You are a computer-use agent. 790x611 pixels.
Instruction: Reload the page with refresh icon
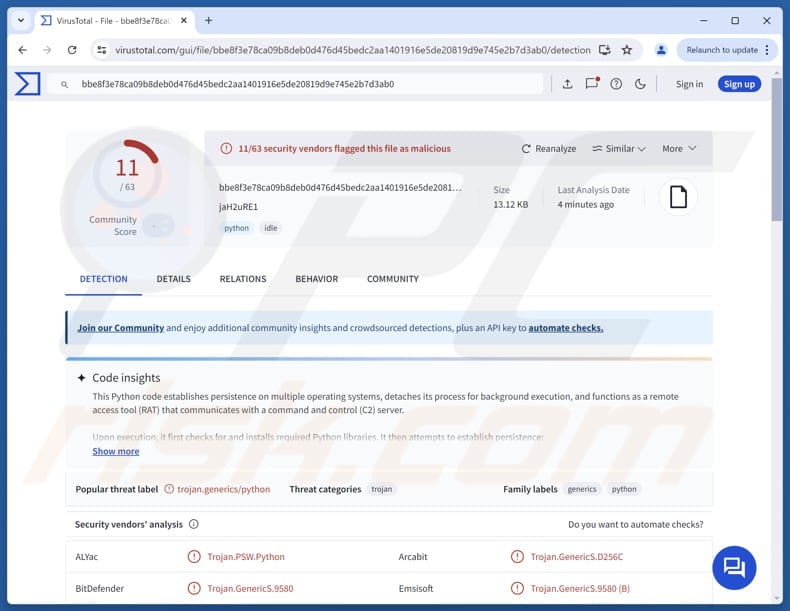coord(72,50)
